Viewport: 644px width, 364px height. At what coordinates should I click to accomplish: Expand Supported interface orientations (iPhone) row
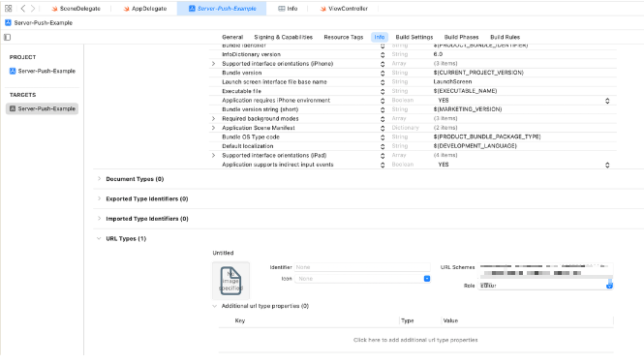pos(213,64)
